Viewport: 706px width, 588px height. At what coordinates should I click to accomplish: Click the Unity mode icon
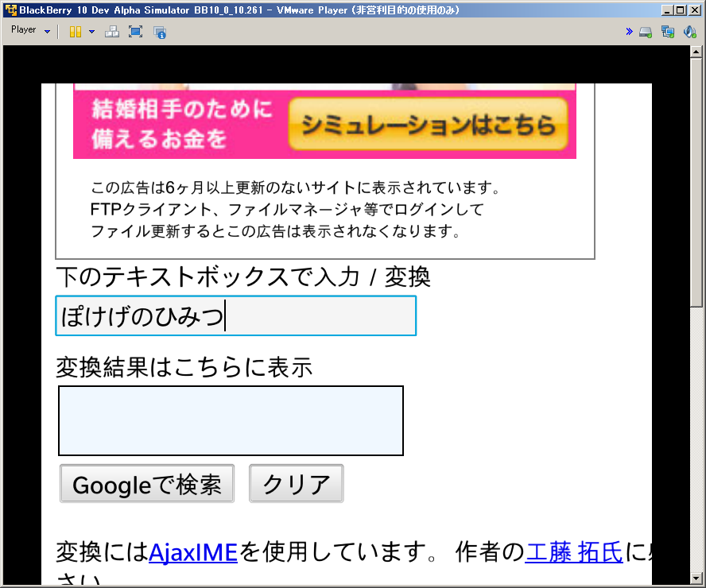(x=159, y=32)
